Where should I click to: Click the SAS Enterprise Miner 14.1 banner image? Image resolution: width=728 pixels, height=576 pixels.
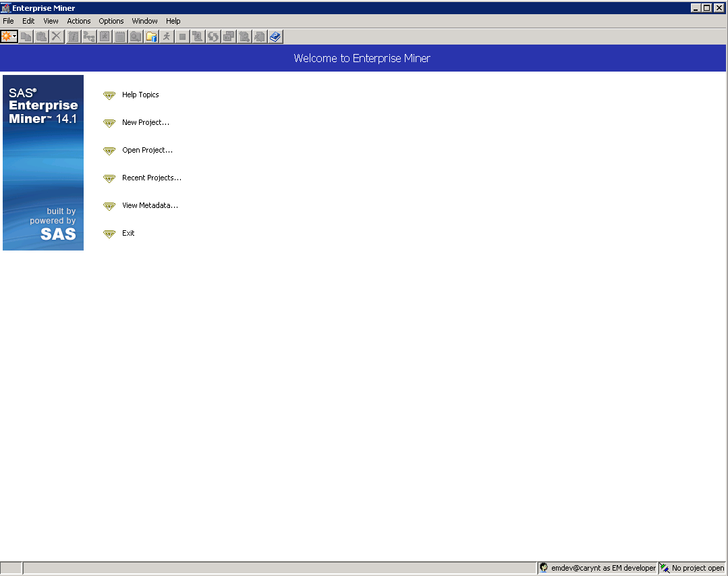tap(43, 163)
